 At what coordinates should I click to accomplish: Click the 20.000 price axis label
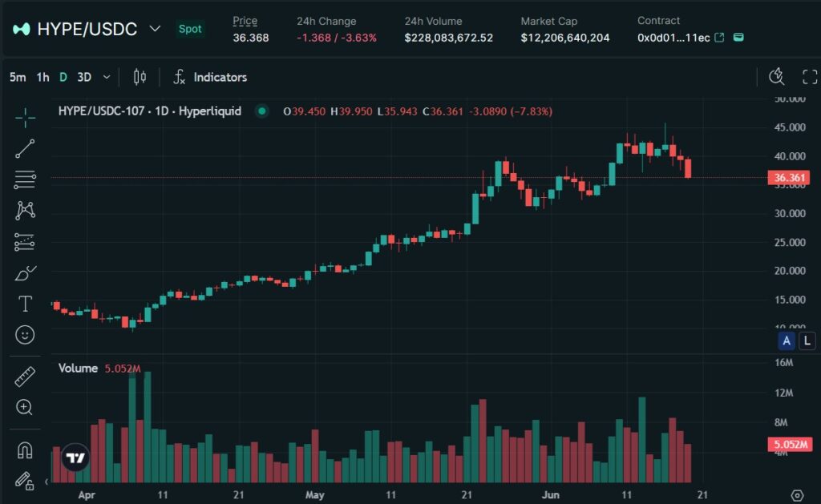[x=790, y=271]
